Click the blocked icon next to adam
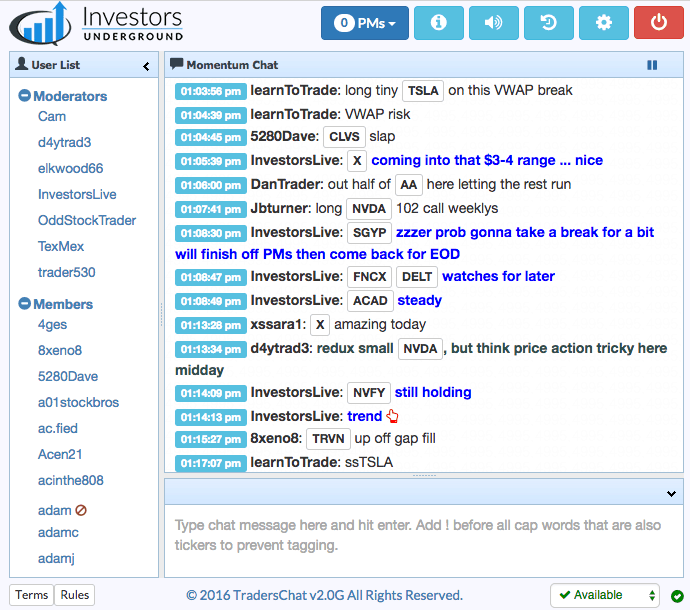Viewport: 690px width, 610px height. click(81, 510)
